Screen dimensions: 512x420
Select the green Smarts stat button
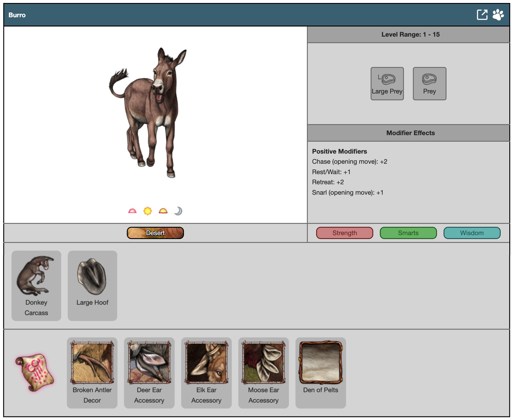(408, 233)
